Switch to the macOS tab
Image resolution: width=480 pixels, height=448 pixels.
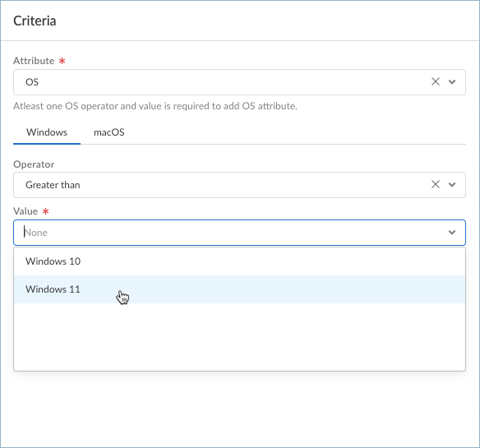pos(109,132)
